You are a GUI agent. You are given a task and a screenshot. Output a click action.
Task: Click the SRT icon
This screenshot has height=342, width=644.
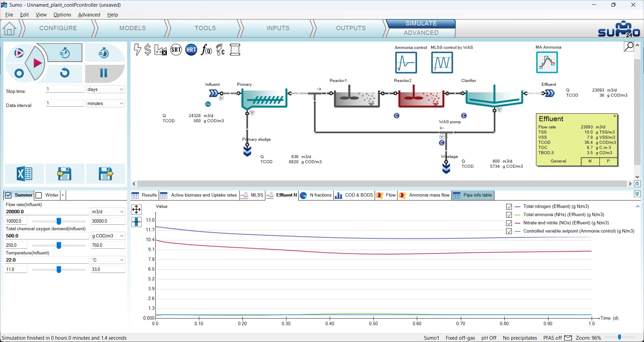point(176,50)
